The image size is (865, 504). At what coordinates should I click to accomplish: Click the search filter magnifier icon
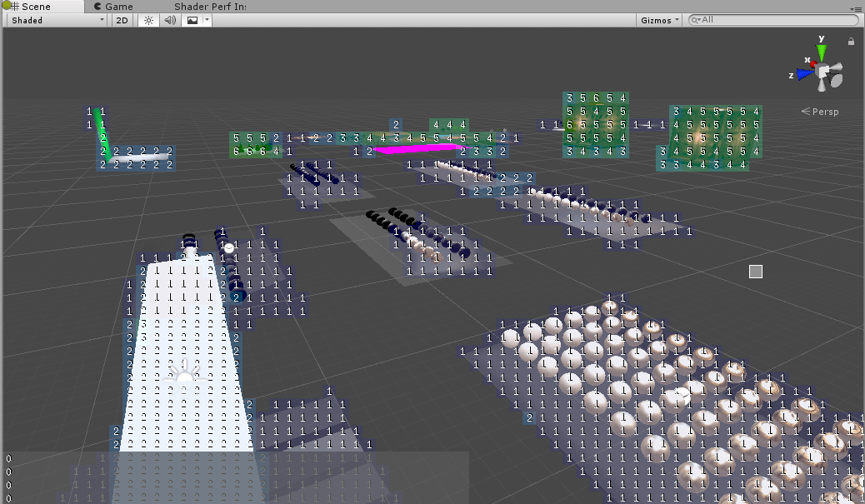(695, 20)
